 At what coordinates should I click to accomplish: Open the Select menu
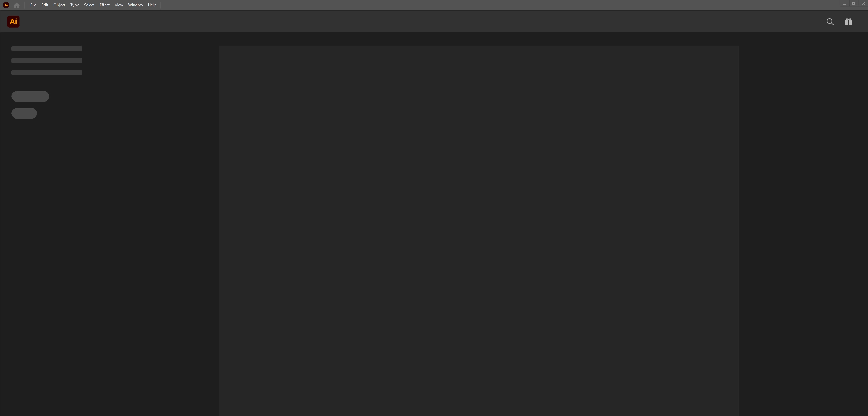point(89,5)
